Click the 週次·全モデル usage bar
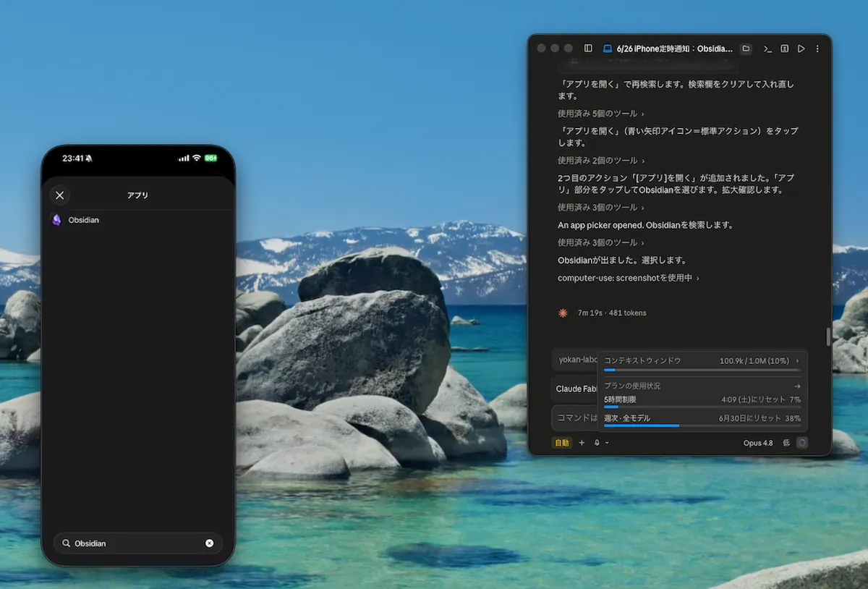 (x=702, y=425)
